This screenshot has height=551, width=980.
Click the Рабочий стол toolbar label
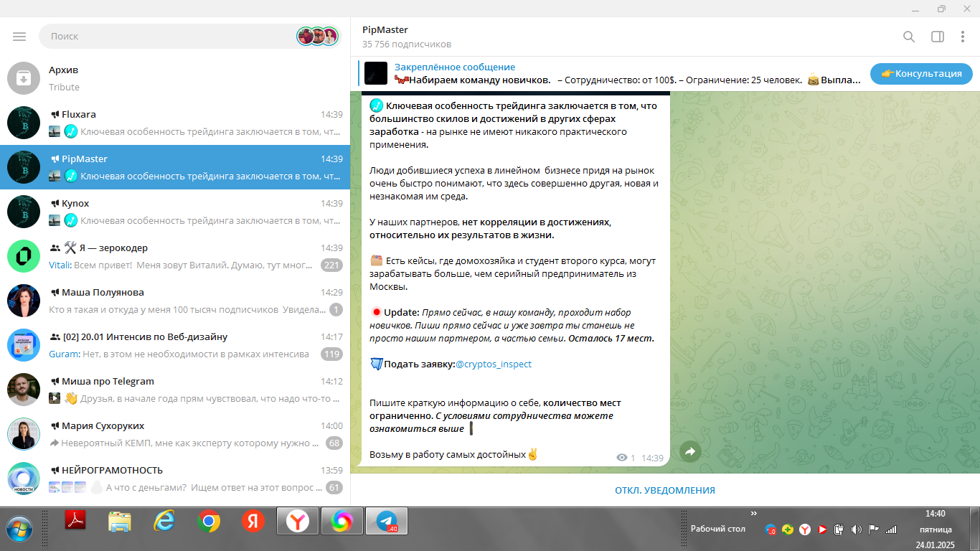tap(718, 529)
